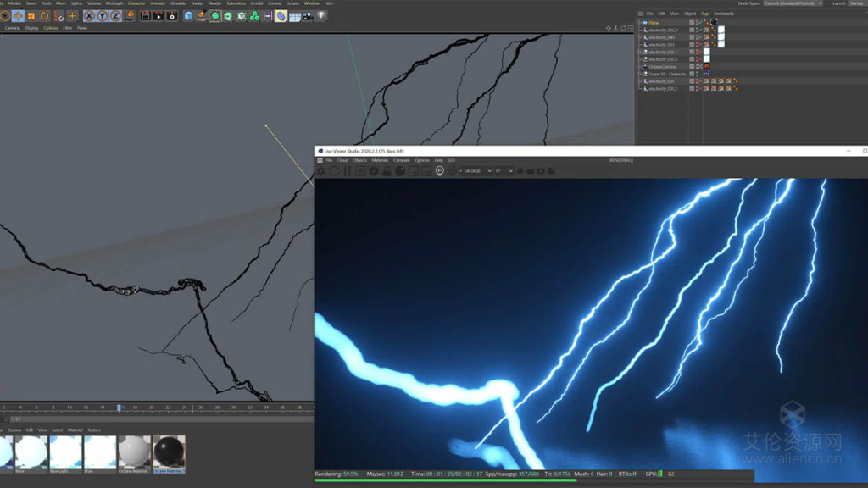Toggle Live Viewer lock resolution icon

coord(387,171)
